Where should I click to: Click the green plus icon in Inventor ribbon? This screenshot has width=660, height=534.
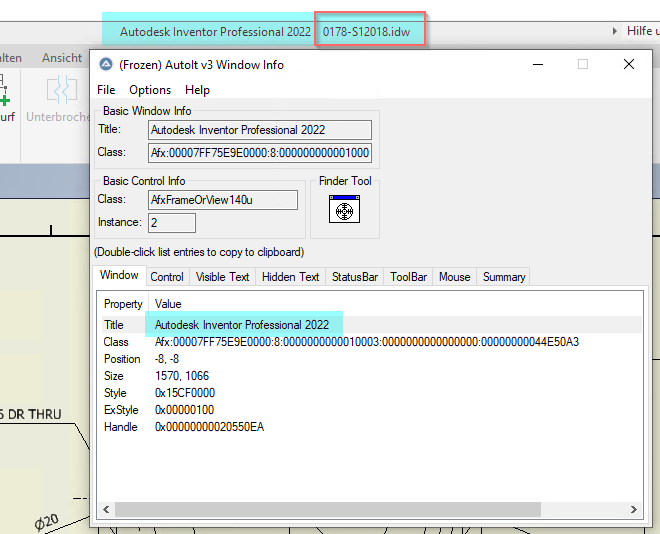point(5,101)
